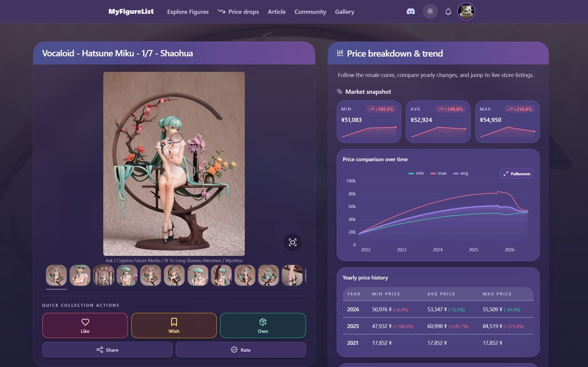Image resolution: width=588 pixels, height=367 pixels.
Task: Share this figure page
Action: tap(107, 350)
